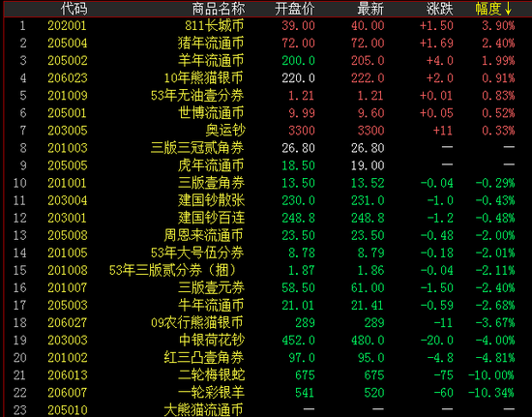Click the 61.00 latest price of 三版壹元券
The image size is (532, 417).
point(368,287)
